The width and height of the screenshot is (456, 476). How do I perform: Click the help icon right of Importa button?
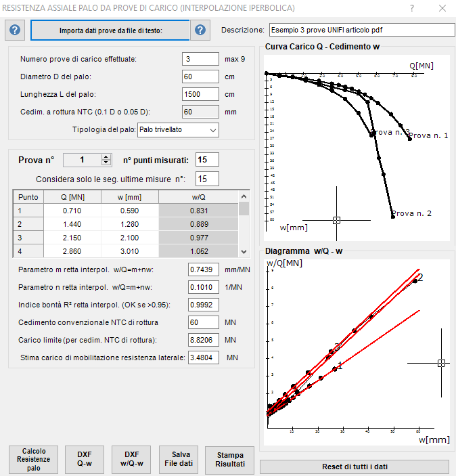coord(200,30)
